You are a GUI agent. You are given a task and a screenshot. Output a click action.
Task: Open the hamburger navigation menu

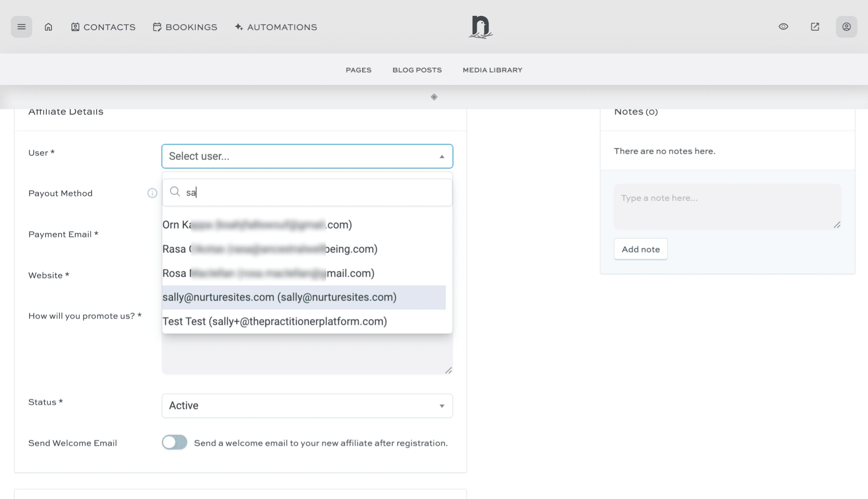point(21,26)
